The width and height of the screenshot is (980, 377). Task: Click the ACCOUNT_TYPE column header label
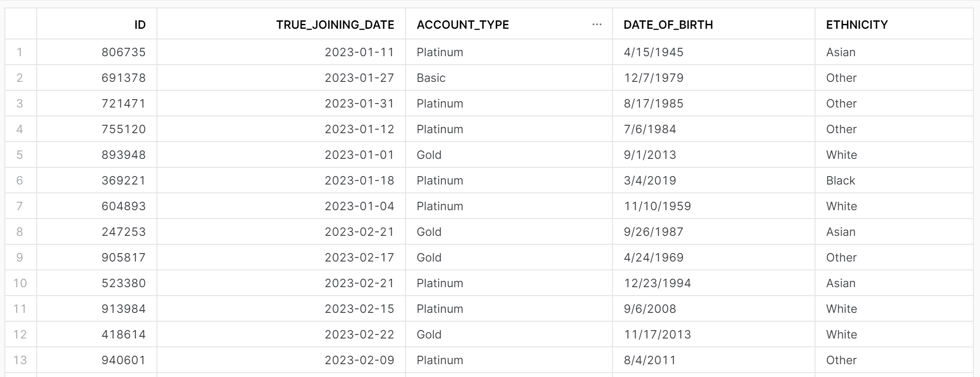tap(463, 25)
